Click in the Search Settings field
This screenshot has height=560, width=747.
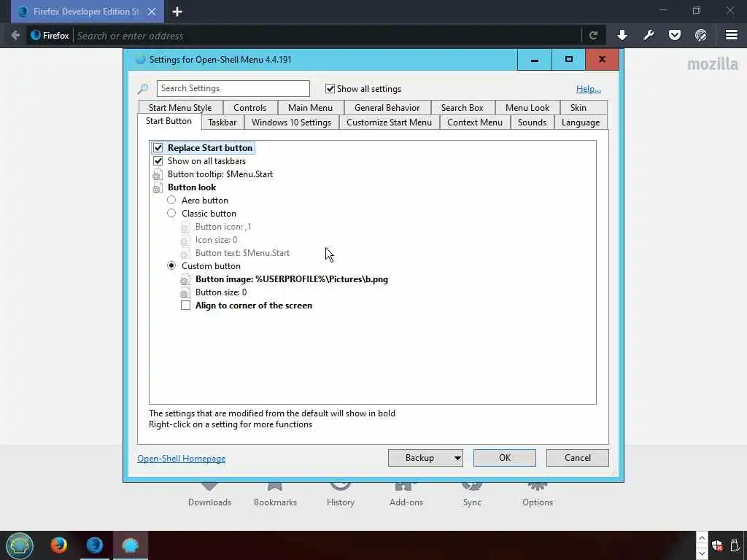(233, 88)
